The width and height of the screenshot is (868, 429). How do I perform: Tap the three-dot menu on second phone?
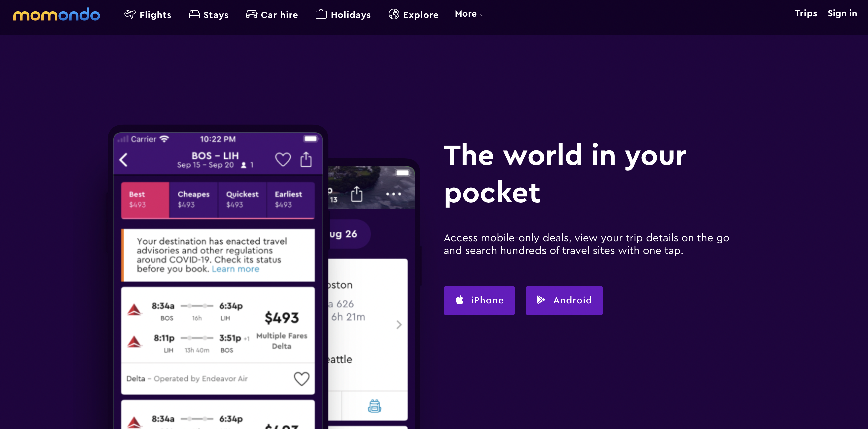[393, 194]
